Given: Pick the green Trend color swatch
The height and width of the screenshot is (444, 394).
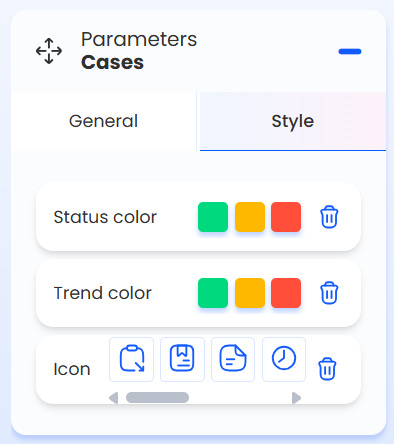Looking at the screenshot, I should coord(213,293).
